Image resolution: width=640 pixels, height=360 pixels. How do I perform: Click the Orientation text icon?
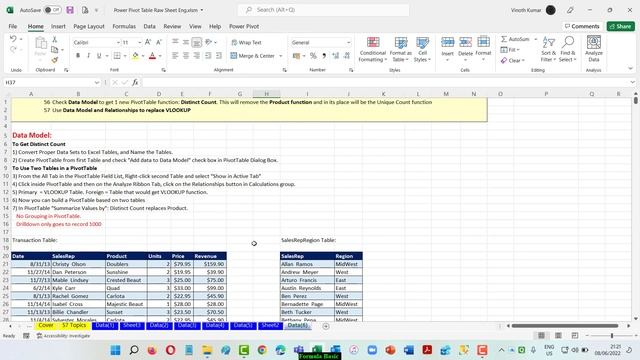[209, 42]
